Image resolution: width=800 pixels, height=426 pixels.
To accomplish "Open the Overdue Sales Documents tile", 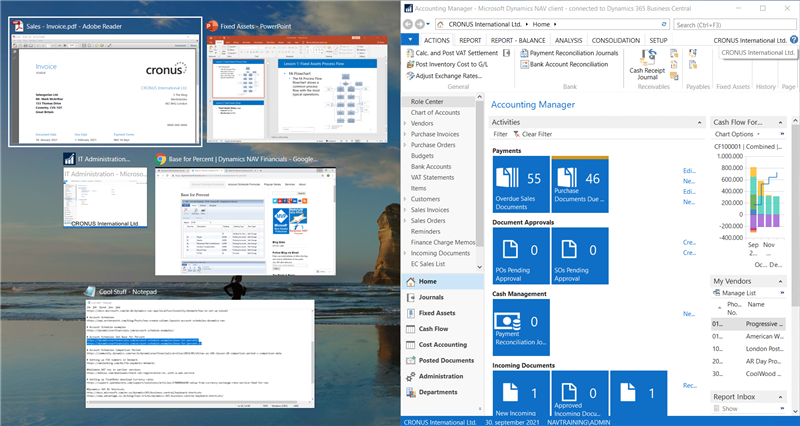I will click(521, 184).
